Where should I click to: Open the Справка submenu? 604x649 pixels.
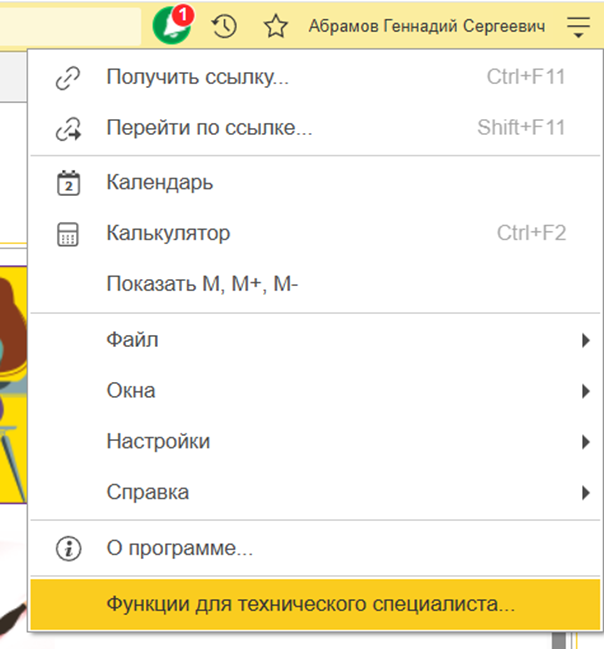pos(315,492)
